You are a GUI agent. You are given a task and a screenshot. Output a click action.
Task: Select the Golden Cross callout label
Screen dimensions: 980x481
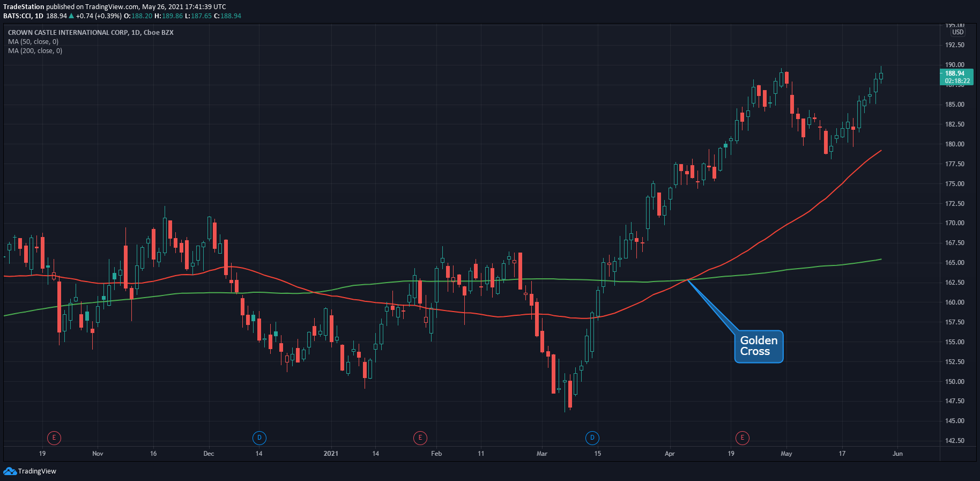pos(759,346)
